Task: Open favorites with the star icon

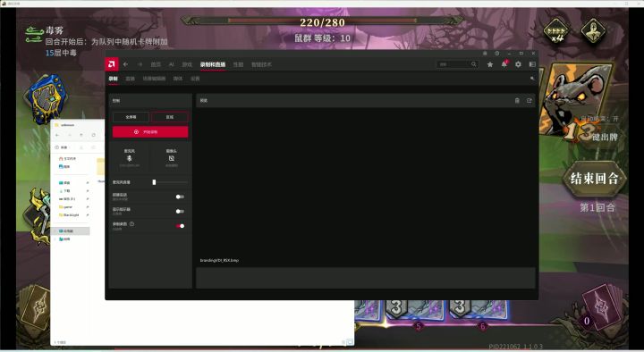Action: [490, 64]
